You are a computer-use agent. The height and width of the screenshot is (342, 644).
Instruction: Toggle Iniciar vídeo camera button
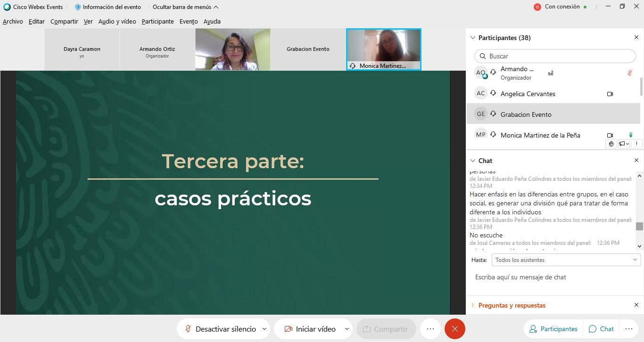coord(310,329)
